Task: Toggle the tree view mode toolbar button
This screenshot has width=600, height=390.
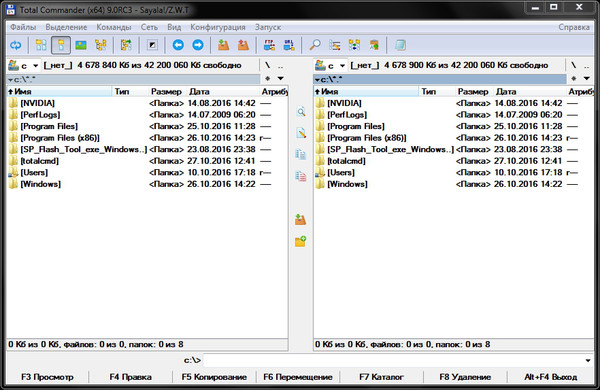Action: [101, 45]
